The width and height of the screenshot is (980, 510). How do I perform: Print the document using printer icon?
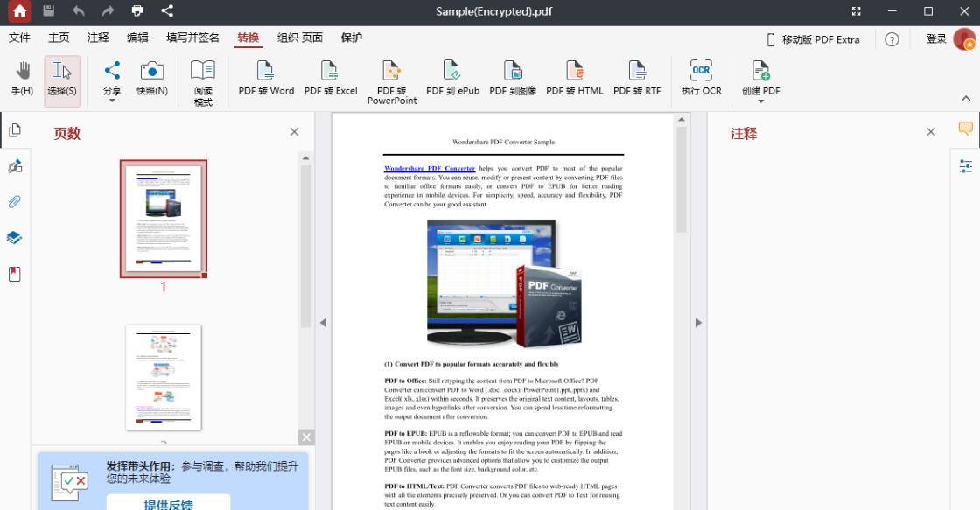click(x=136, y=10)
